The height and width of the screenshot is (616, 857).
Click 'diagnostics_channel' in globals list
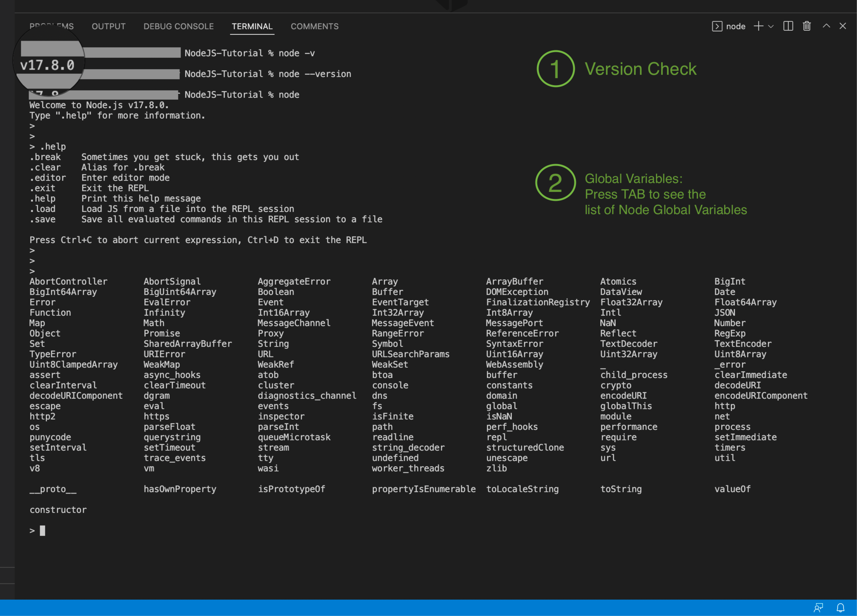pos(307,396)
